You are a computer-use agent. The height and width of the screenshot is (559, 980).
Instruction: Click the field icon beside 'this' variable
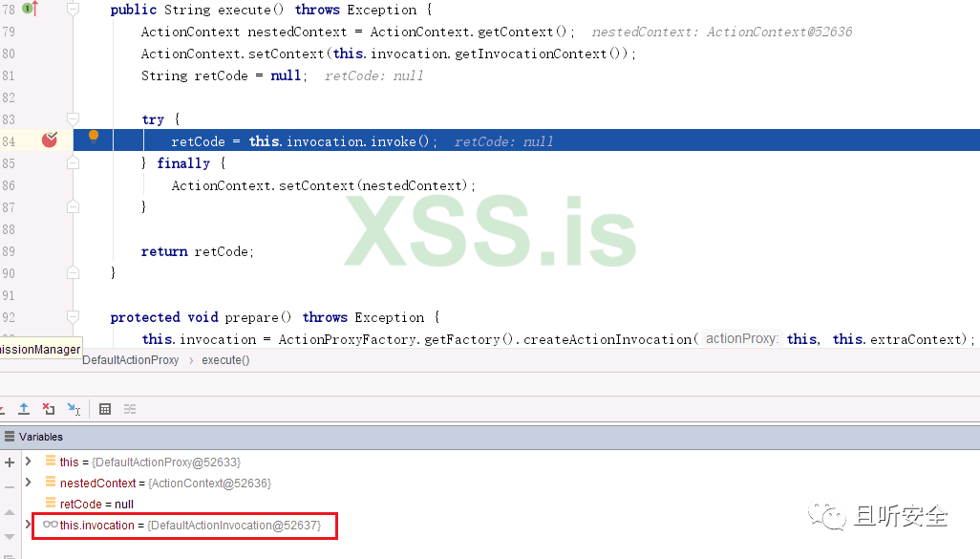pos(51,461)
